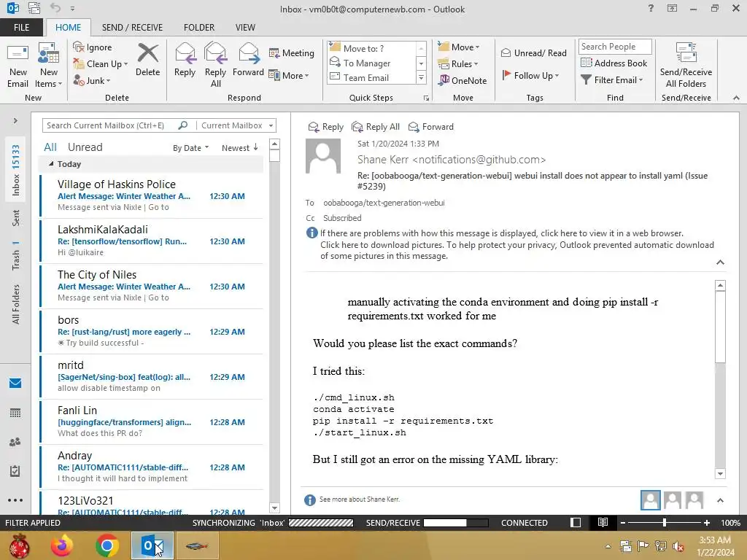Open the LakshmiKalaKadali message
747x560 pixels.
point(152,240)
